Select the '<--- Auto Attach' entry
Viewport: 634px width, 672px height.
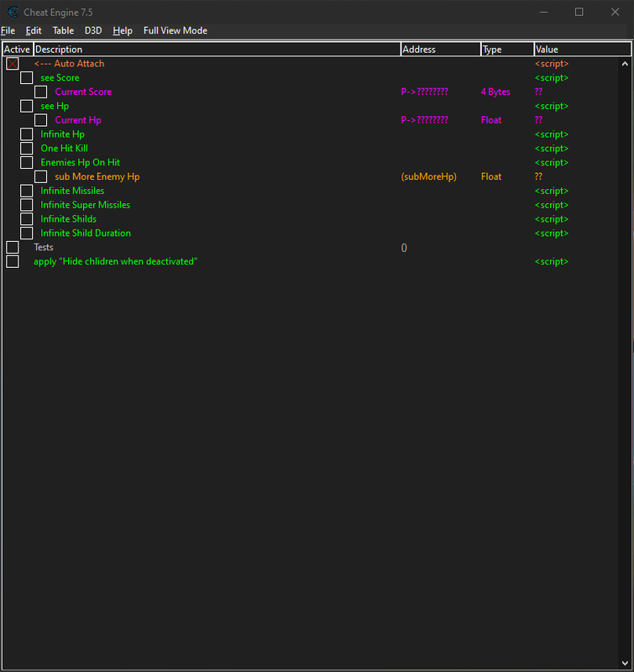click(70, 64)
